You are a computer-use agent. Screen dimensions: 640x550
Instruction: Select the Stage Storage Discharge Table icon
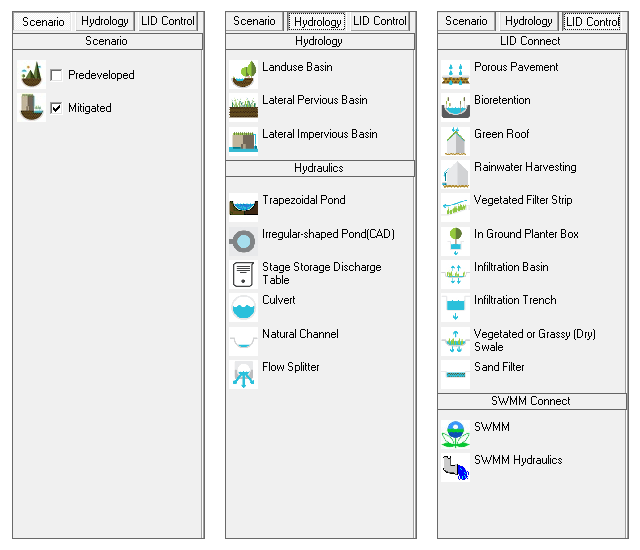click(x=243, y=274)
